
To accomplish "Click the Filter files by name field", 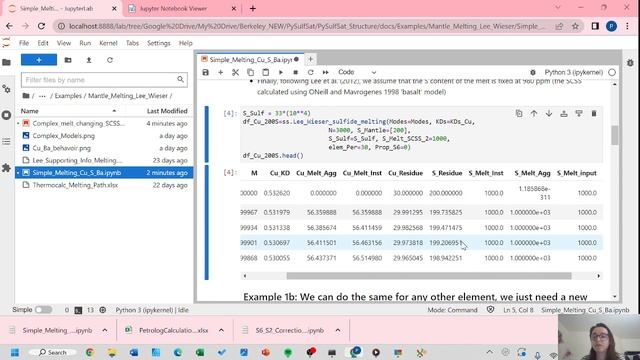I will tap(104, 80).
